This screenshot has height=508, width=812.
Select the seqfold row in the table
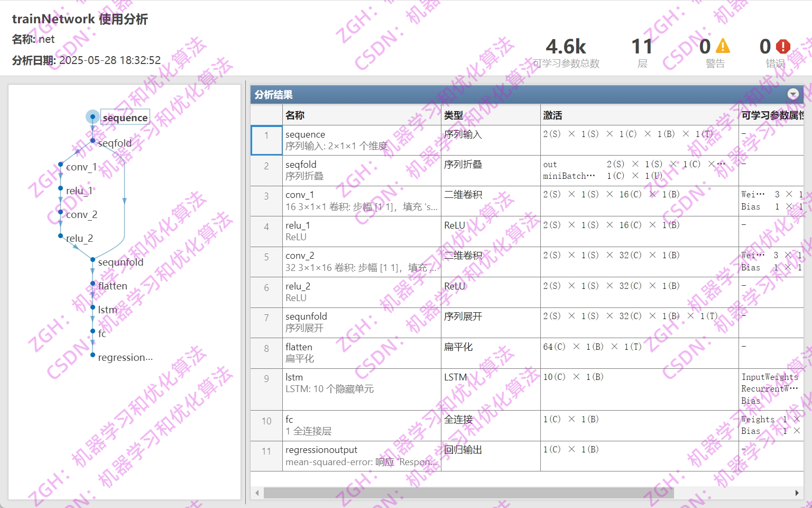click(x=527, y=170)
